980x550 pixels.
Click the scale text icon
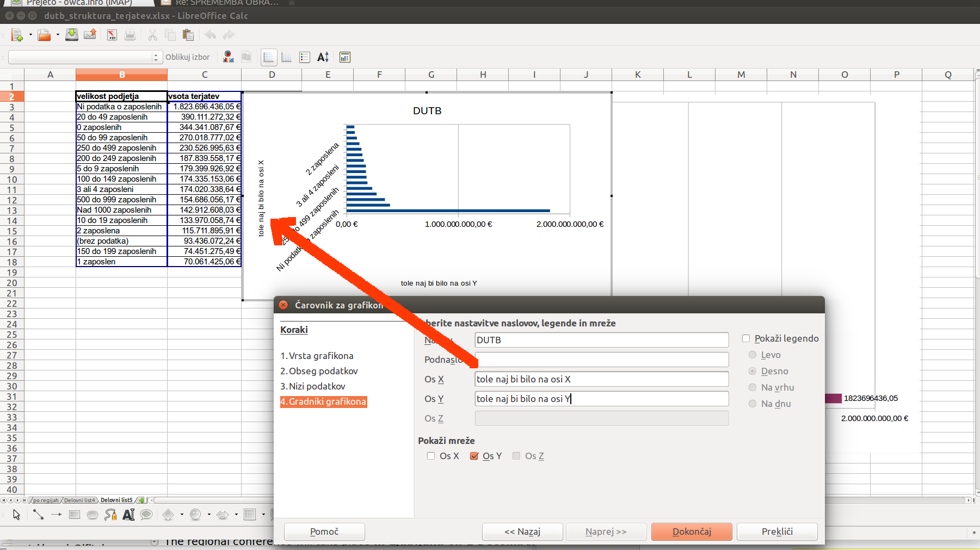pos(323,57)
